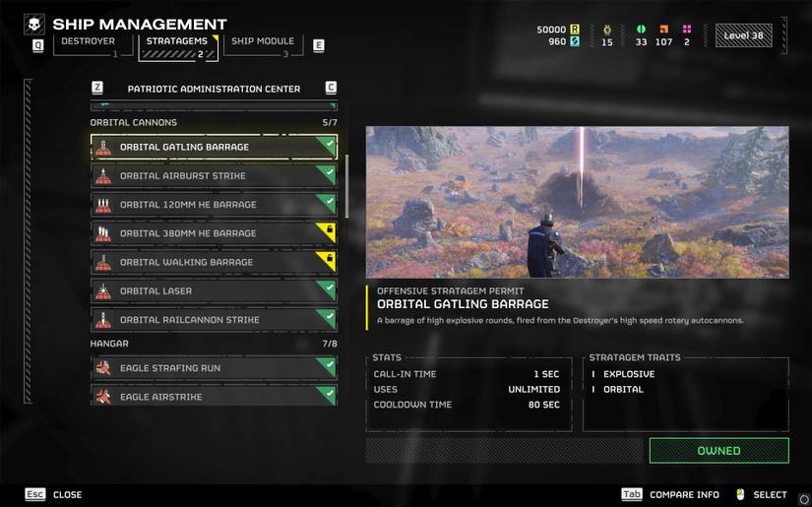
Task: Switch to previous tab using Q key icon
Action: (37, 45)
